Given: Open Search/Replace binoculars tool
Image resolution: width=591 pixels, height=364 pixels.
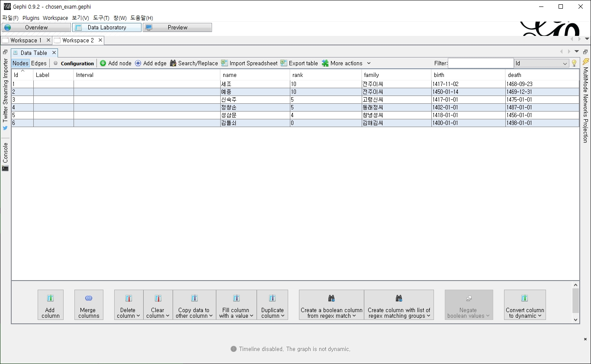Looking at the screenshot, I should click(173, 63).
